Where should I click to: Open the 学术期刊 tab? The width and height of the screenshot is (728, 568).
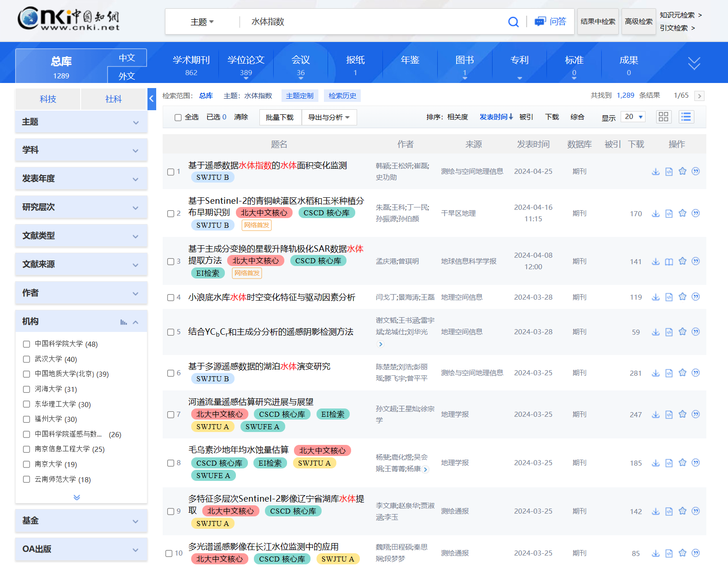191,65
